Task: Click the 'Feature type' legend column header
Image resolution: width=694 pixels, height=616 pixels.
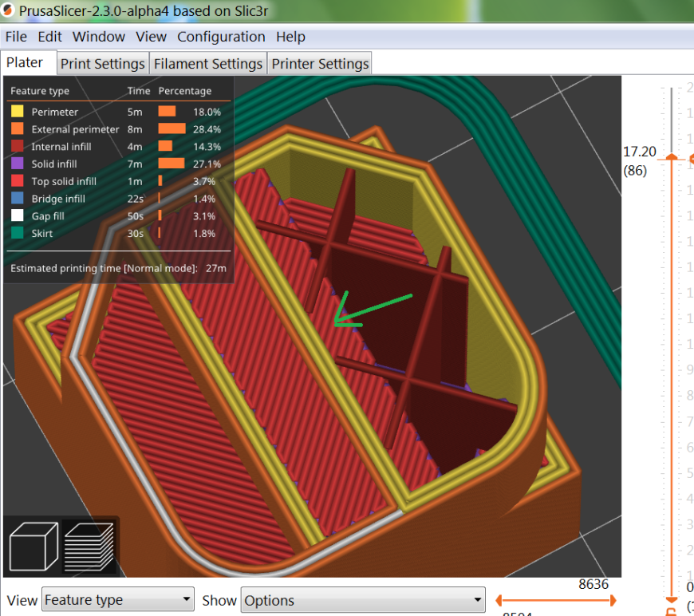Action: (x=40, y=91)
